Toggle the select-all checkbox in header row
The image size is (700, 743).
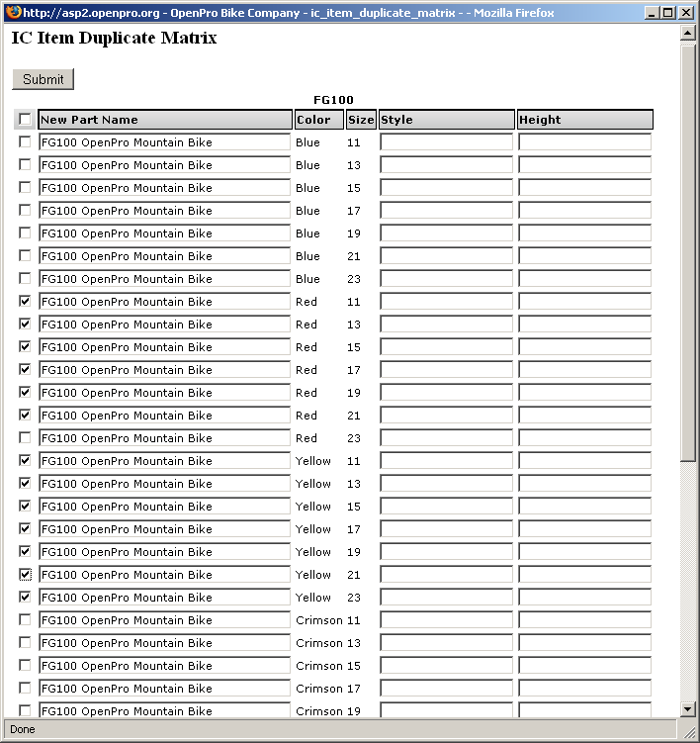tap(25, 120)
